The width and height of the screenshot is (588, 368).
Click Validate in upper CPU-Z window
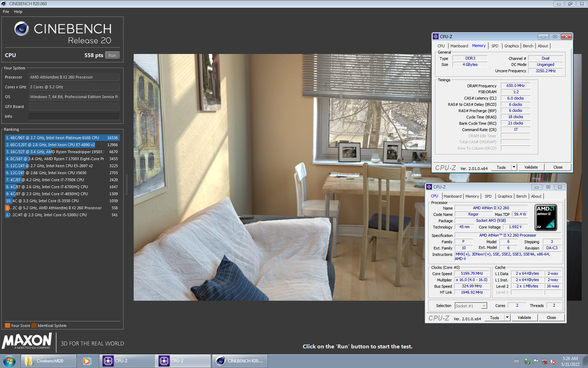click(x=531, y=167)
